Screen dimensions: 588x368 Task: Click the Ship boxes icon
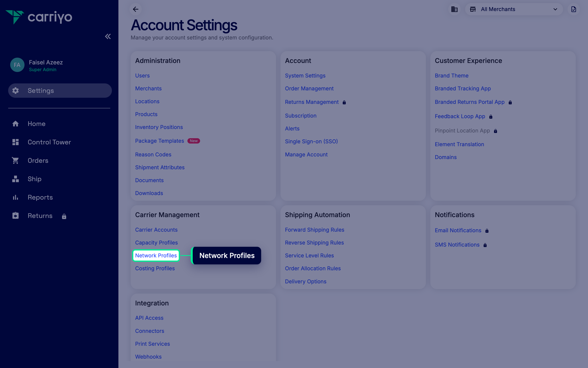[16, 179]
